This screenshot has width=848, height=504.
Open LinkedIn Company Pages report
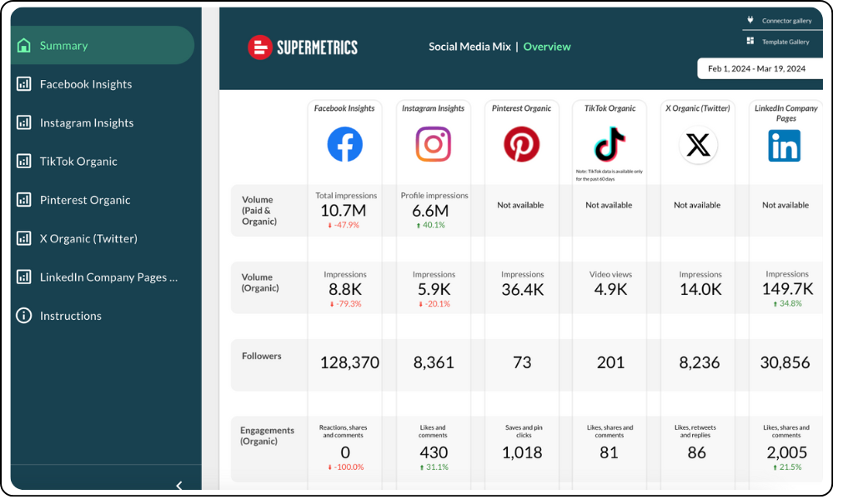point(108,277)
